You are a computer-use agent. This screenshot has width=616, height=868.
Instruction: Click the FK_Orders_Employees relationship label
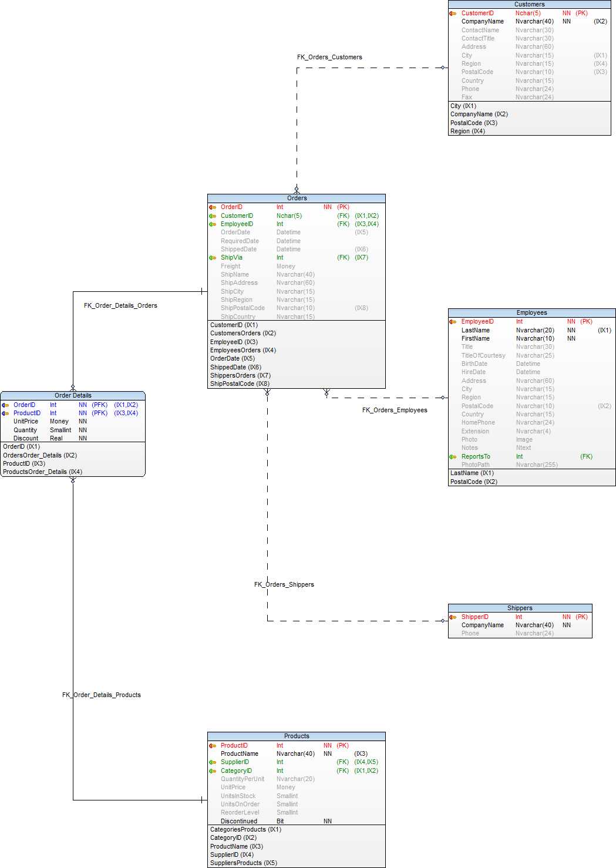tap(395, 410)
